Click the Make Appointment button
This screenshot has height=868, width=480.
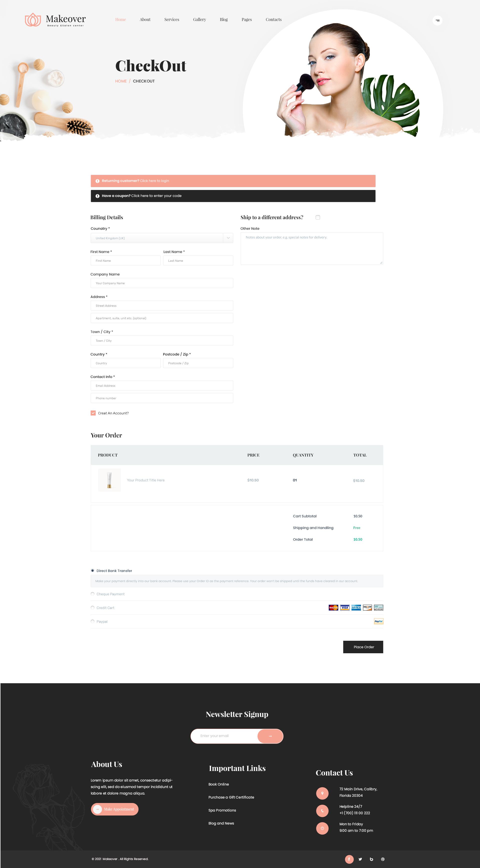click(x=114, y=809)
